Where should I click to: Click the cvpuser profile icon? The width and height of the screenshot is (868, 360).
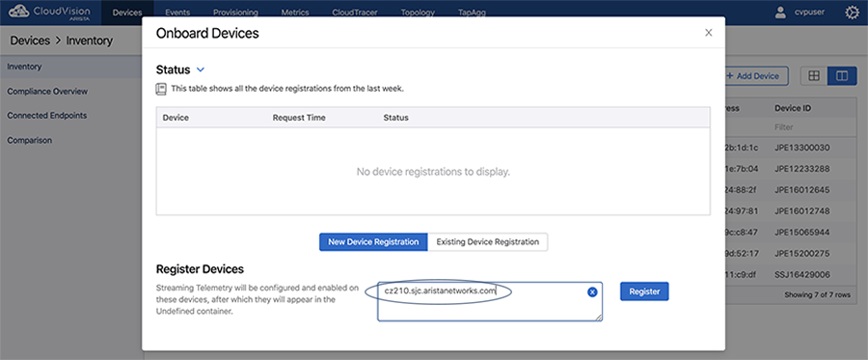pos(780,13)
